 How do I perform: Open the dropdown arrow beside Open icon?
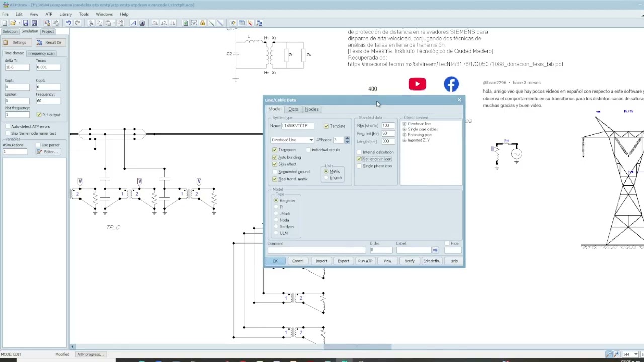[19, 23]
